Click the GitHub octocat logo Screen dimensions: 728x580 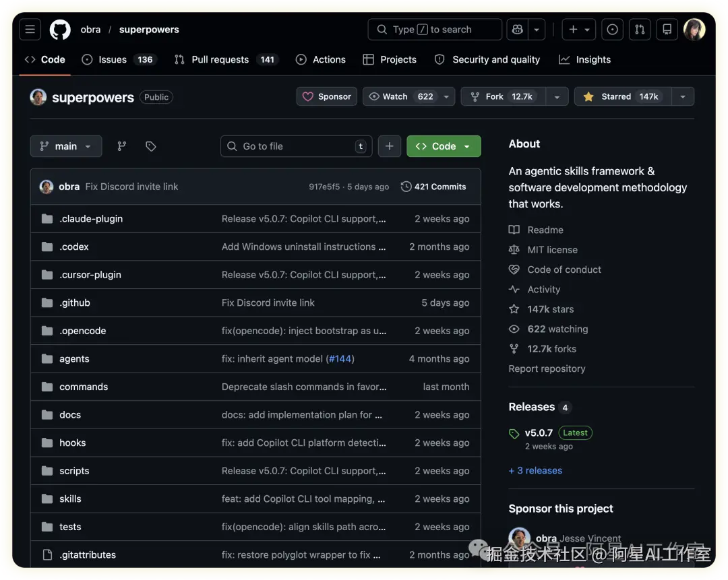[x=61, y=30]
